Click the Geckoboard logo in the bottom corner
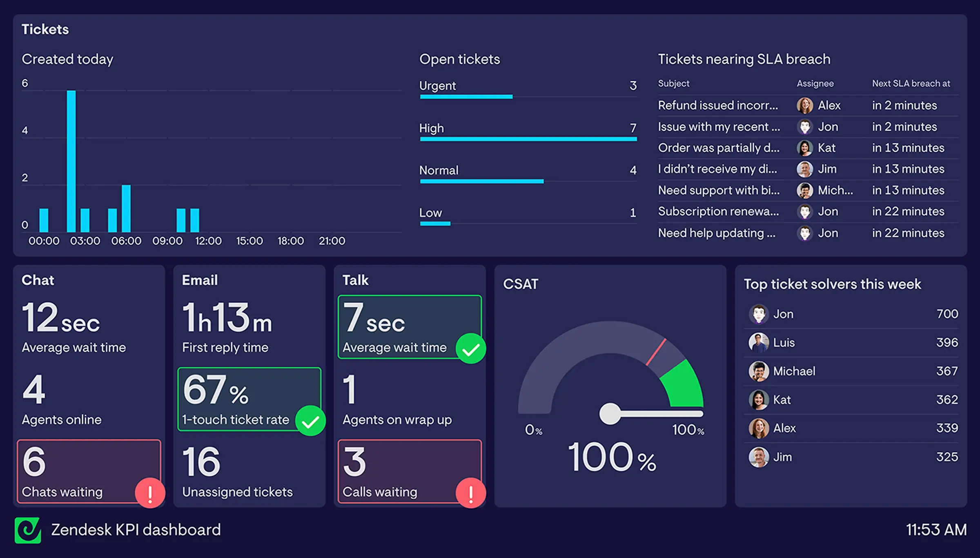Image resolution: width=980 pixels, height=558 pixels. tap(28, 531)
